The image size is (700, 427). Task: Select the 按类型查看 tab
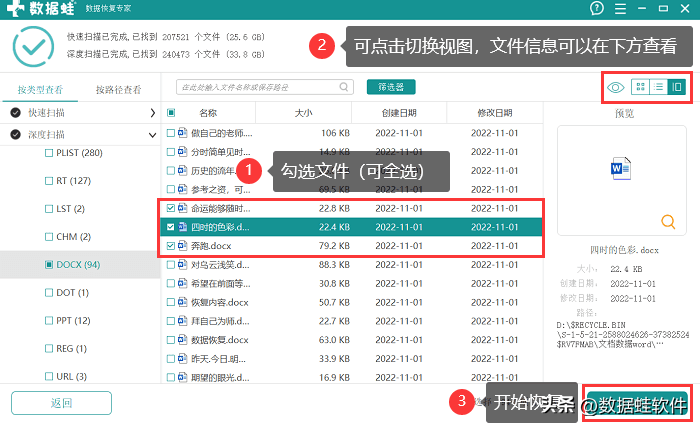[x=40, y=90]
